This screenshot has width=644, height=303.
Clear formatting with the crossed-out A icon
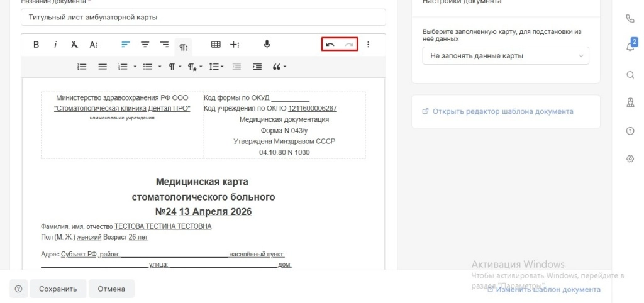[x=74, y=45]
